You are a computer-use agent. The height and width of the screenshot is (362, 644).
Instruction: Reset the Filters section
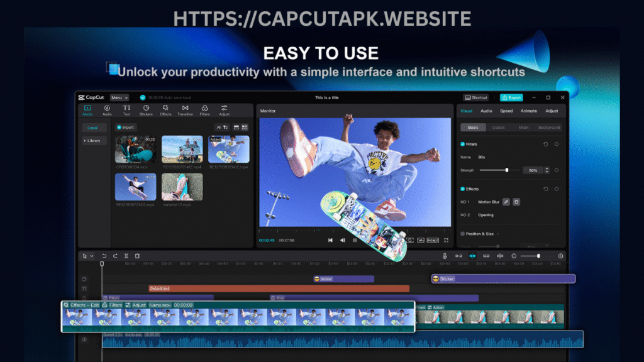click(546, 144)
